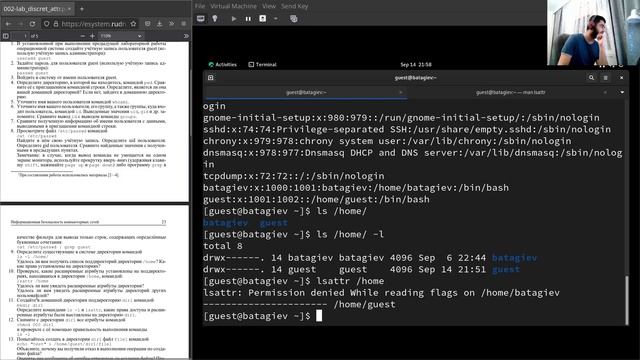640x360 pixels.
Task: Click the PDF page number field
Action: click(x=21, y=36)
